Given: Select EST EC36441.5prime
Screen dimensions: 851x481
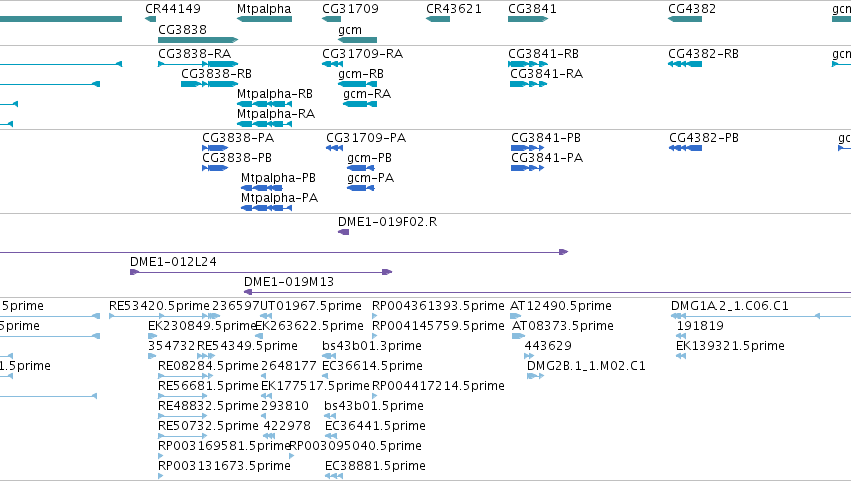Looking at the screenshot, I should tap(375, 427).
